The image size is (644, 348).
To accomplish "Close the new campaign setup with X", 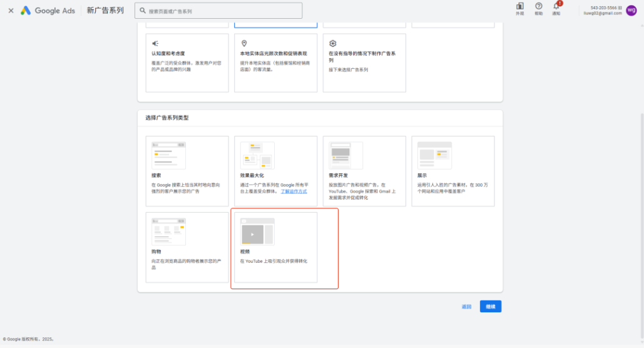I will pos(11,11).
